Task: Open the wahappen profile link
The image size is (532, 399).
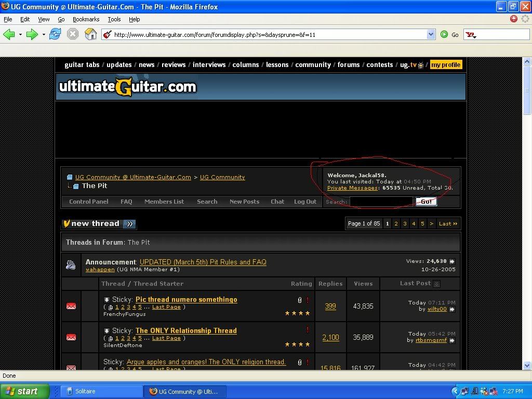Action: [x=100, y=270]
